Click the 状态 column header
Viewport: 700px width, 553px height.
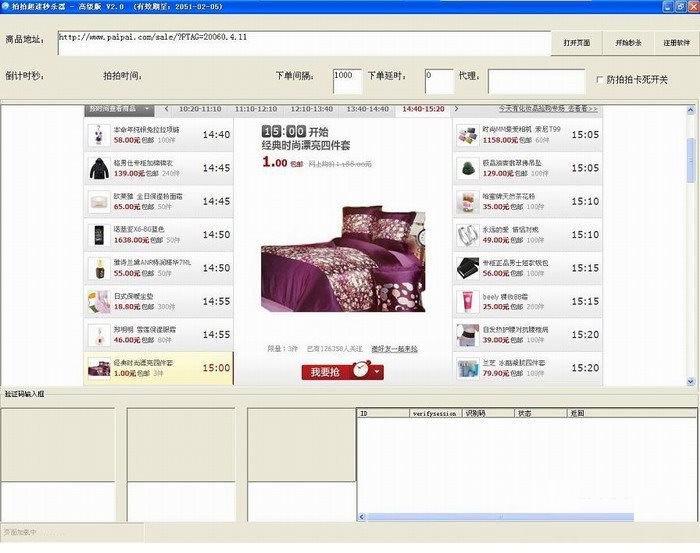541,413
